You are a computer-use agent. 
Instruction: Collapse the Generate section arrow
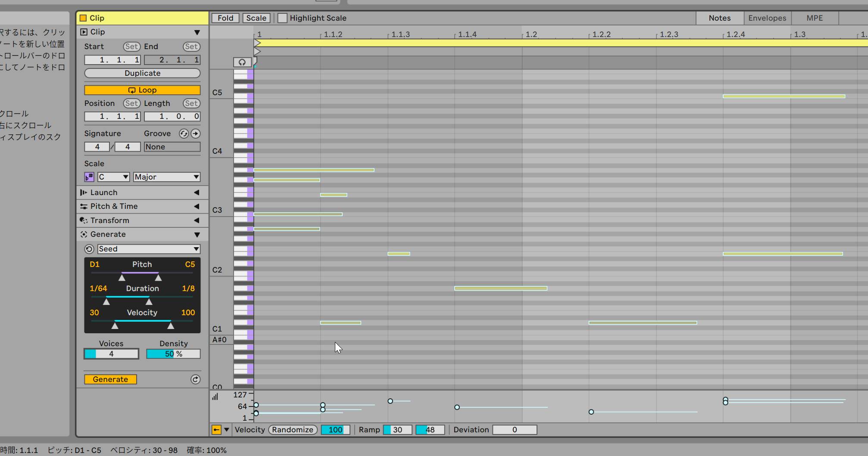(x=197, y=235)
